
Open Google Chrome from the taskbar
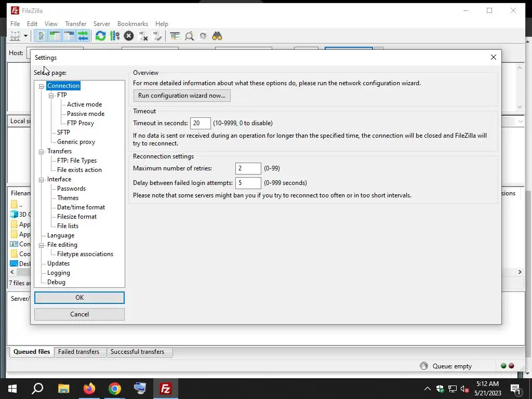coord(115,389)
